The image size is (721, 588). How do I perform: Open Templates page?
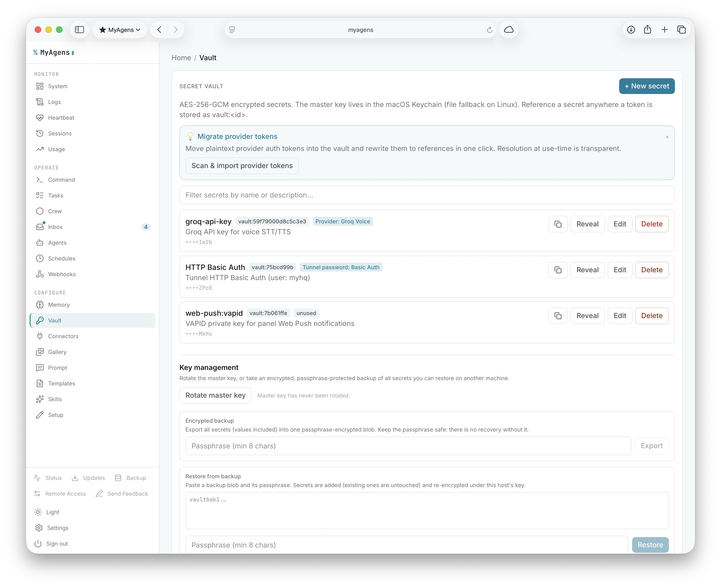92,383
